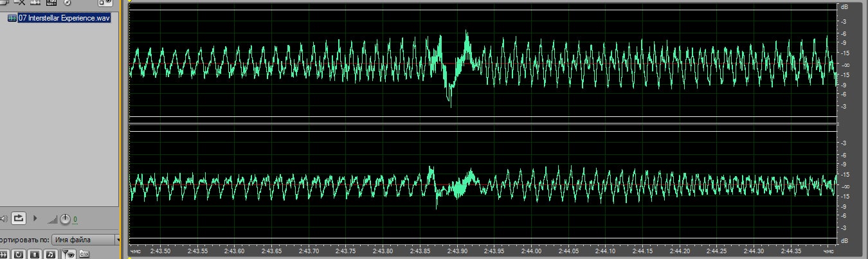The width and height of the screenshot is (868, 259).
Task: Play the selected file with preview arrow
Action: 35,219
